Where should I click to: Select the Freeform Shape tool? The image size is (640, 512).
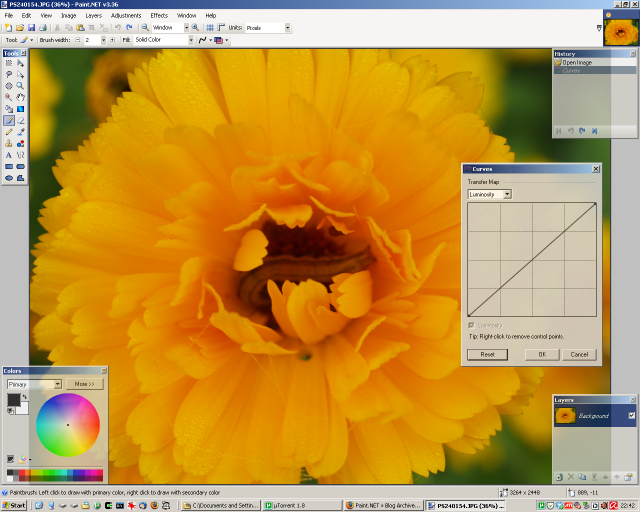pyautogui.click(x=20, y=178)
